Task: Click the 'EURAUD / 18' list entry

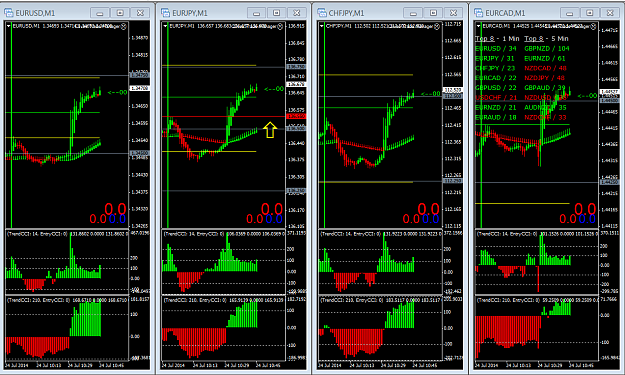Action: (495, 118)
